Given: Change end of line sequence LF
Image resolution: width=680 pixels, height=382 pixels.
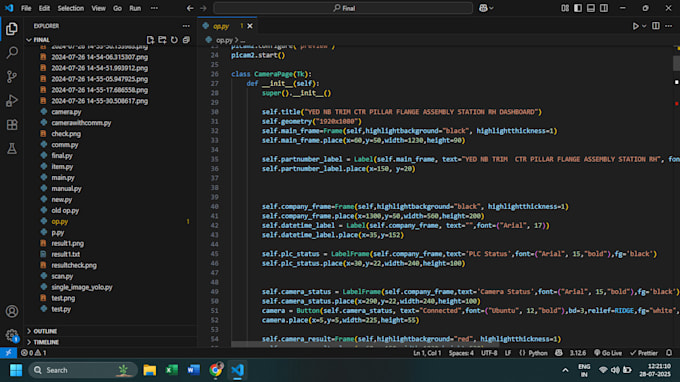Looking at the screenshot, I should click(507, 353).
